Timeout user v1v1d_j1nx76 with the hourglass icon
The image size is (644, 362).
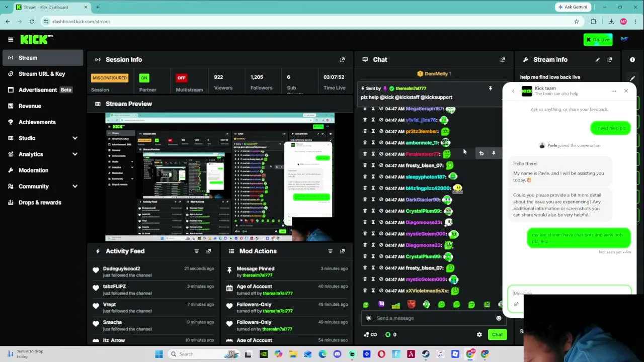[x=373, y=120]
